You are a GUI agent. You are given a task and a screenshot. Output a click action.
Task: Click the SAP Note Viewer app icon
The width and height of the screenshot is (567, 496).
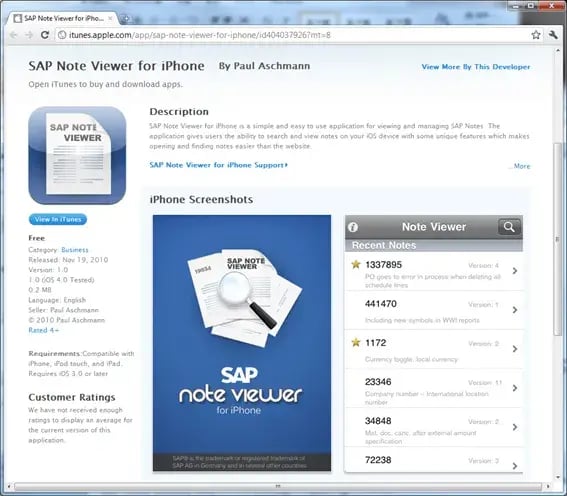[x=77, y=155]
